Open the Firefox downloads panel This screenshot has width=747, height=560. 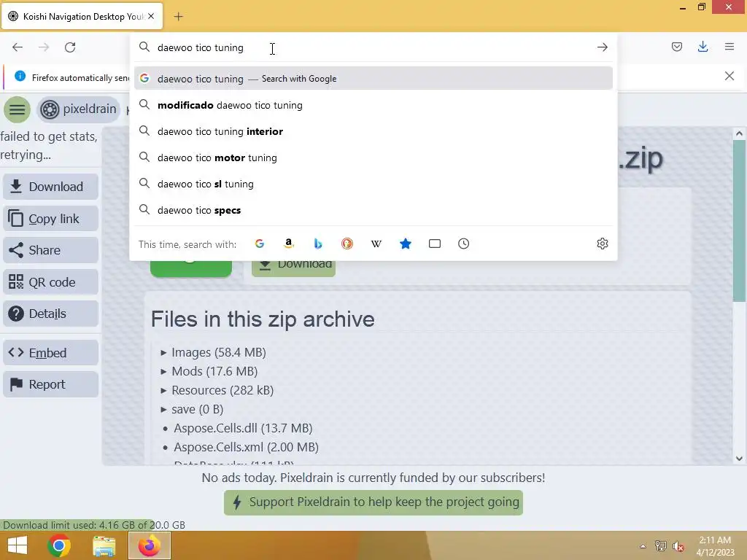coord(703,47)
